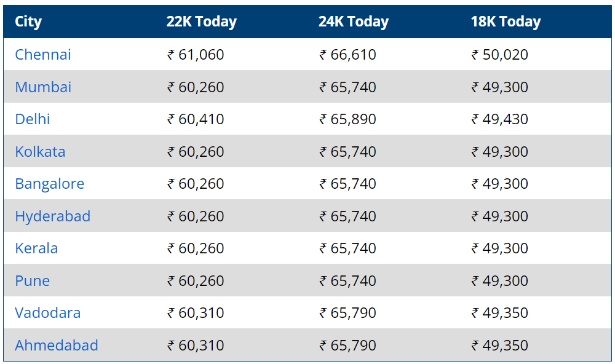The image size is (615, 364).
Task: Open the Kolkata city link
Action: [40, 152]
